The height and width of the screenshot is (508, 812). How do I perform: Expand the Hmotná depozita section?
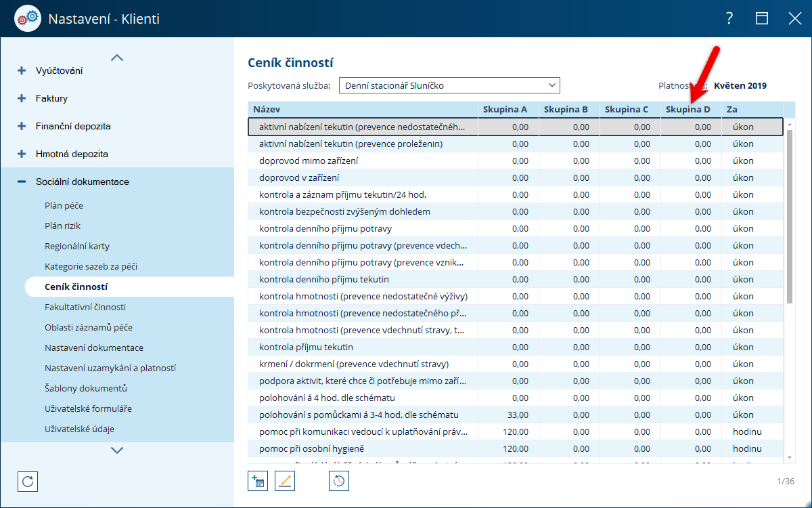22,154
